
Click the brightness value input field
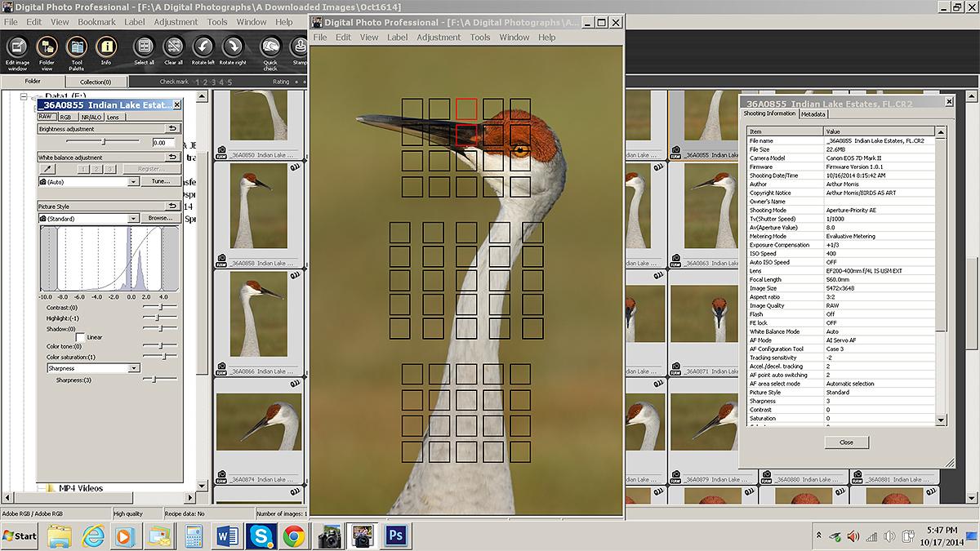pos(163,142)
